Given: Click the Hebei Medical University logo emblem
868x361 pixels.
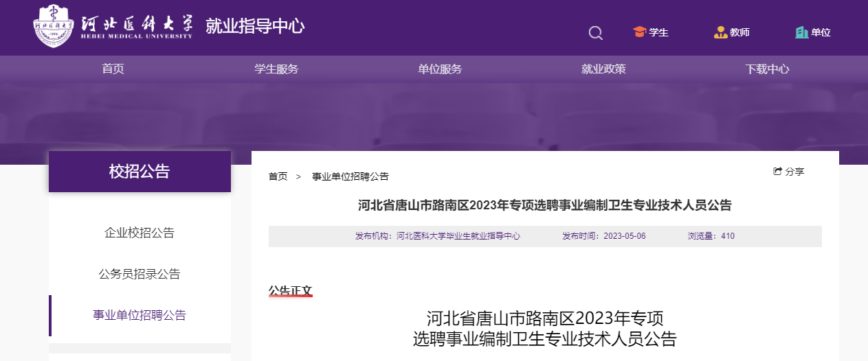Looking at the screenshot, I should click(x=54, y=26).
